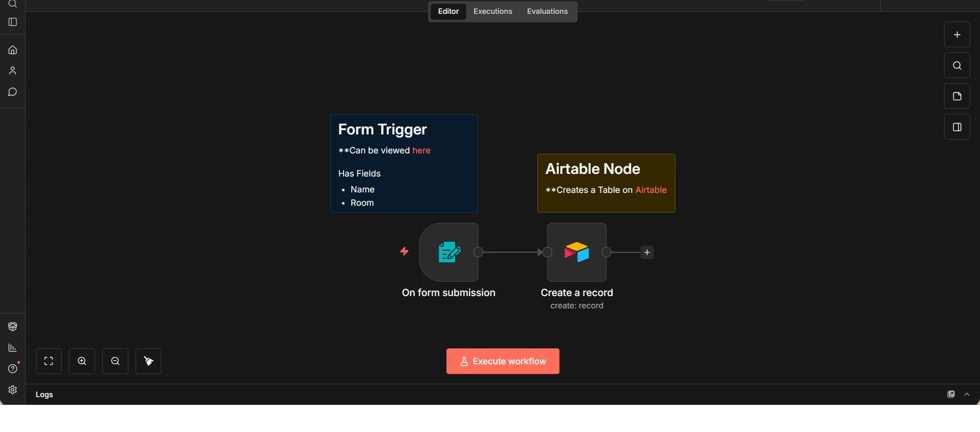This screenshot has width=980, height=432.
Task: Click the fit-to-view canvas icon
Action: pos(49,361)
